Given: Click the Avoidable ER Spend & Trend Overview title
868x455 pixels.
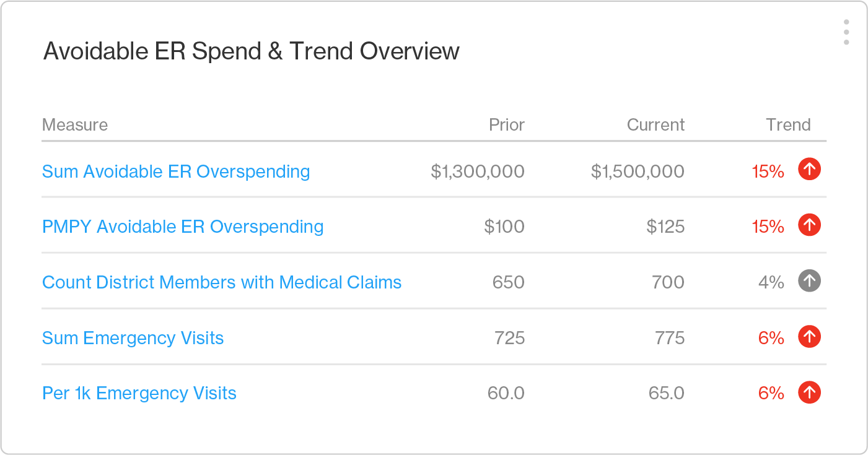Looking at the screenshot, I should [x=252, y=51].
